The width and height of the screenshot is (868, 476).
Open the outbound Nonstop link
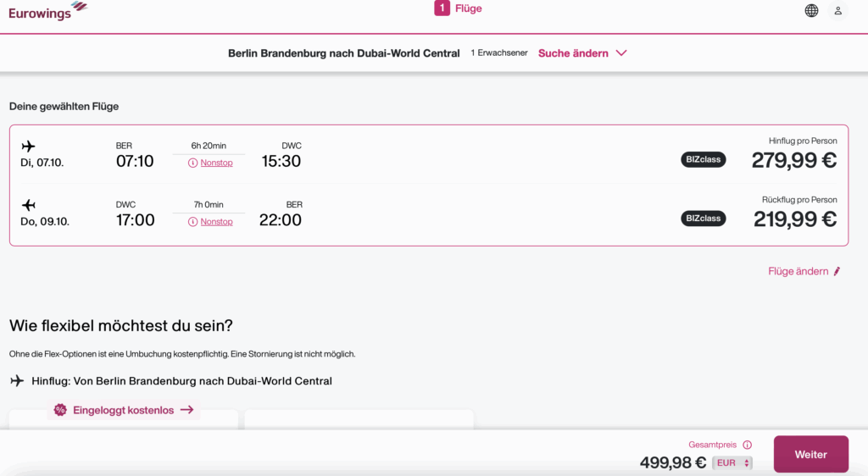[x=216, y=163]
